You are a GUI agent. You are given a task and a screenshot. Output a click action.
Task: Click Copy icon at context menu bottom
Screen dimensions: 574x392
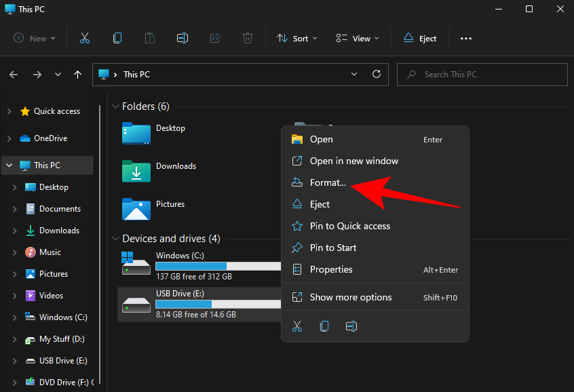click(x=324, y=326)
